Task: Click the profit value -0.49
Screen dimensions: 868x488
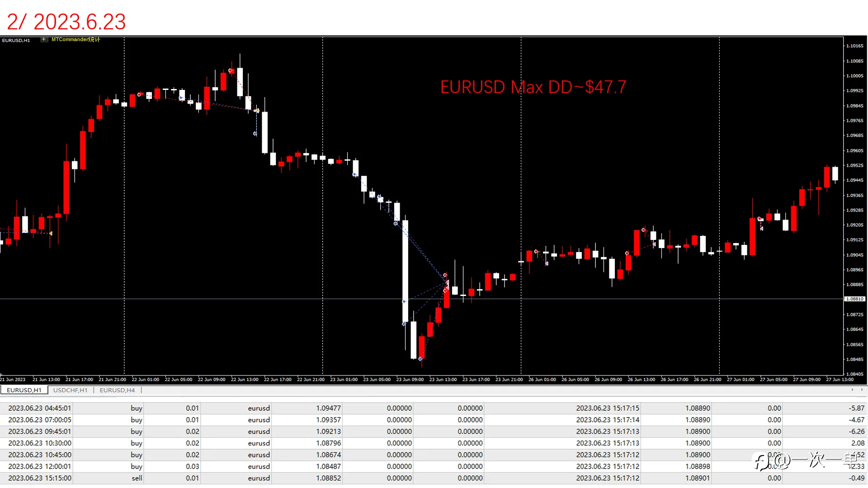Action: pos(856,478)
